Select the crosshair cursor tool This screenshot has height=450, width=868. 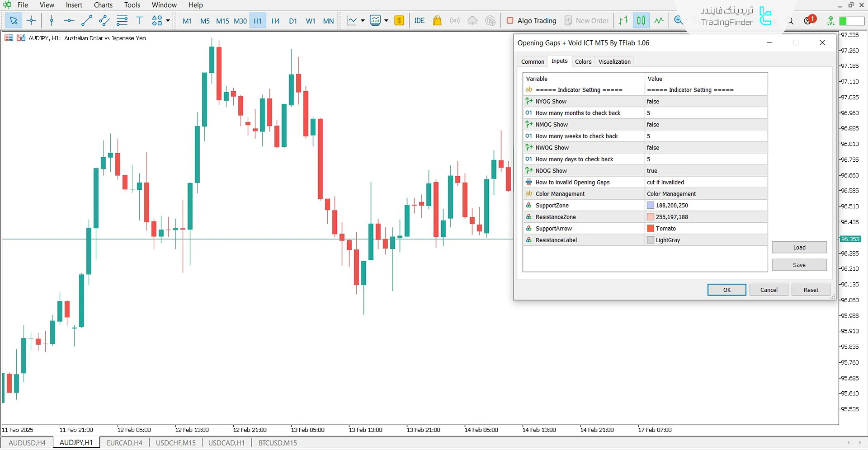(31, 20)
